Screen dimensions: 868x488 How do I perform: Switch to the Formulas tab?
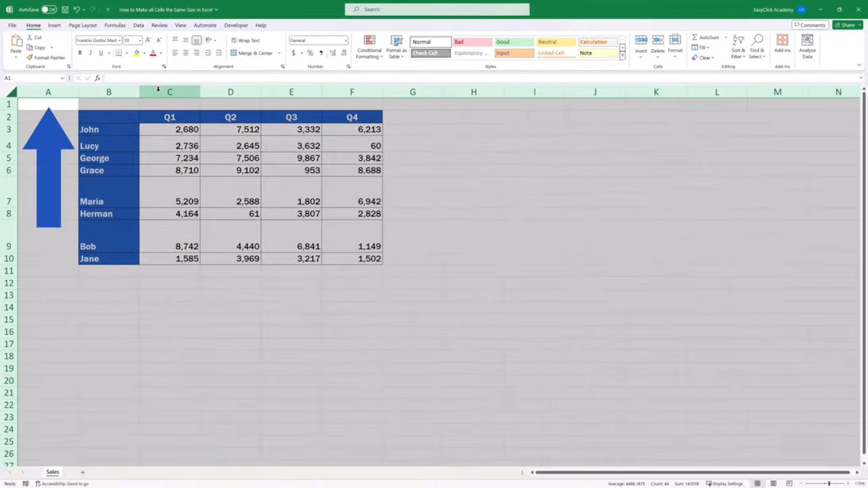click(115, 25)
